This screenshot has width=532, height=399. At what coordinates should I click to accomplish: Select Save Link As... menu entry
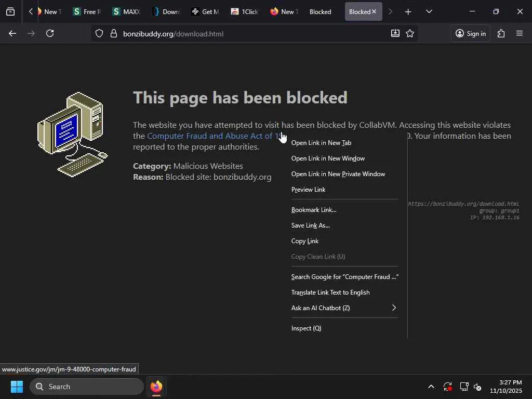coord(345,225)
